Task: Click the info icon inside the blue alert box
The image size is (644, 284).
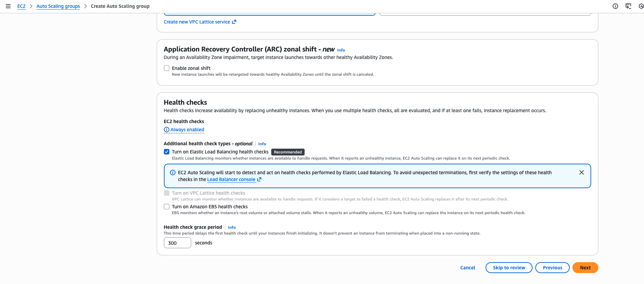Action: click(x=173, y=173)
